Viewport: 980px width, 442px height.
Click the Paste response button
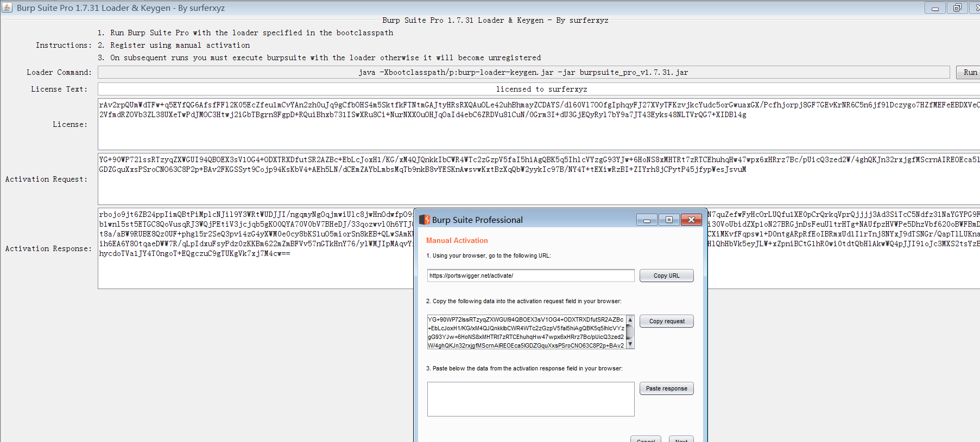(x=666, y=388)
